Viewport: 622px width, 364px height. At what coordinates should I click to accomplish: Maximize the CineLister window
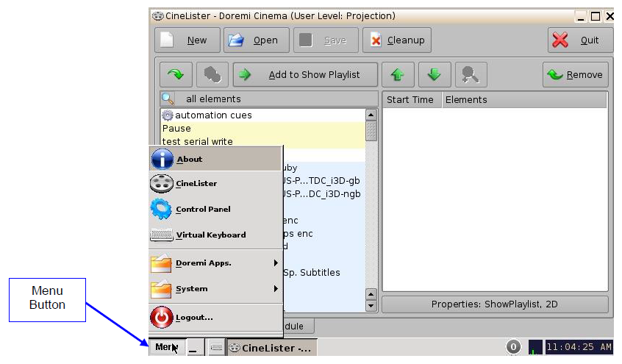[x=596, y=16]
